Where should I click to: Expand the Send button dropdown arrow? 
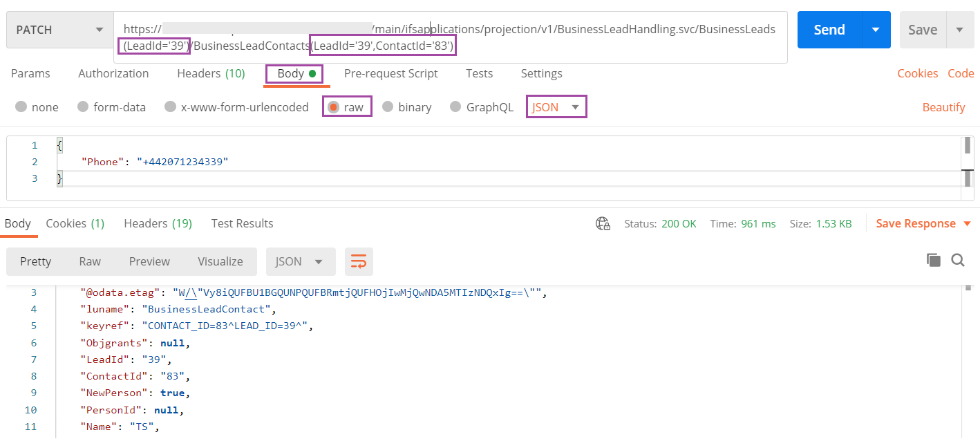click(x=876, y=29)
